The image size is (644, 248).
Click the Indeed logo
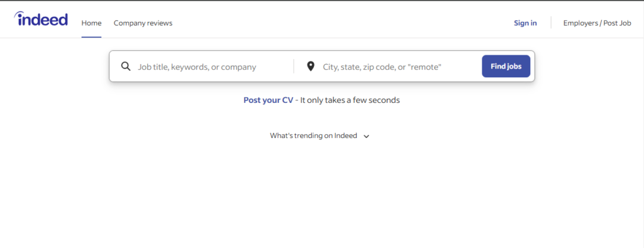pyautogui.click(x=41, y=19)
